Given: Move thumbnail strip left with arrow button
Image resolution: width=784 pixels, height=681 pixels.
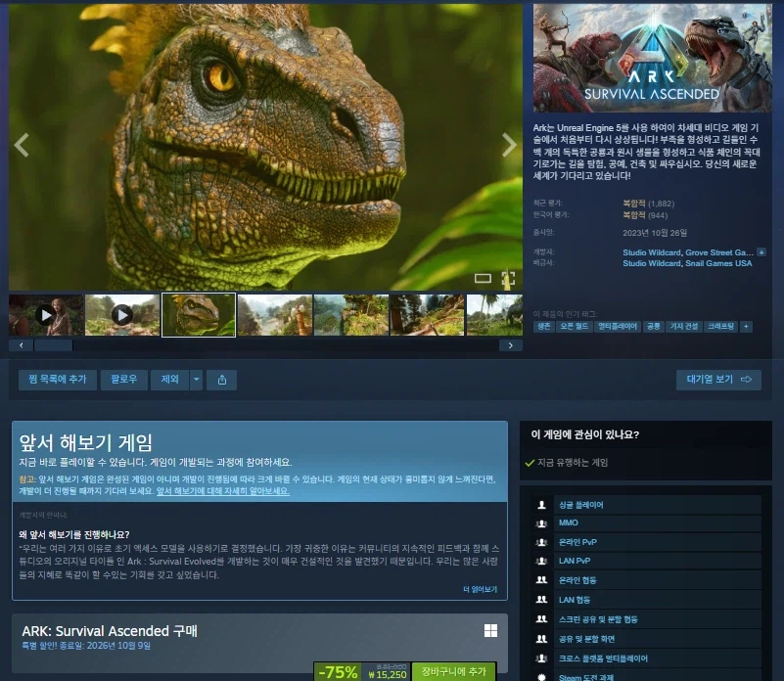Looking at the screenshot, I should pyautogui.click(x=21, y=345).
